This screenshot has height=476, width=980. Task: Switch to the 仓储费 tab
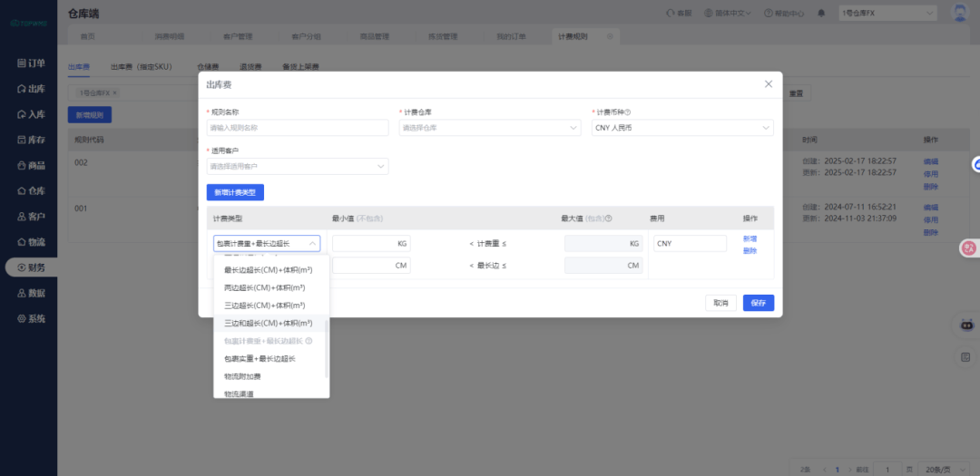(208, 66)
